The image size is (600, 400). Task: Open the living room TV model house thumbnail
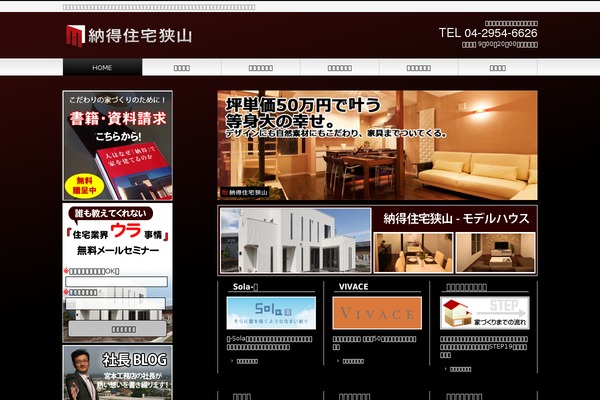496,253
